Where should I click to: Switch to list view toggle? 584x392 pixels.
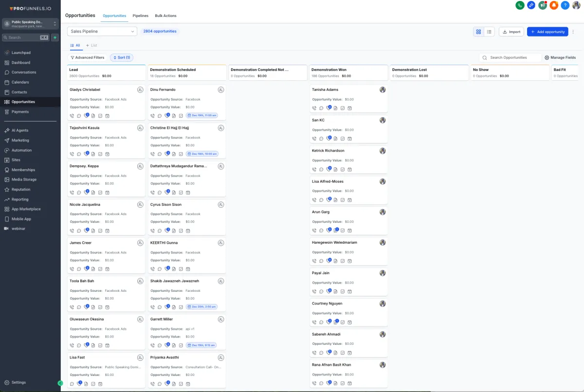click(489, 32)
